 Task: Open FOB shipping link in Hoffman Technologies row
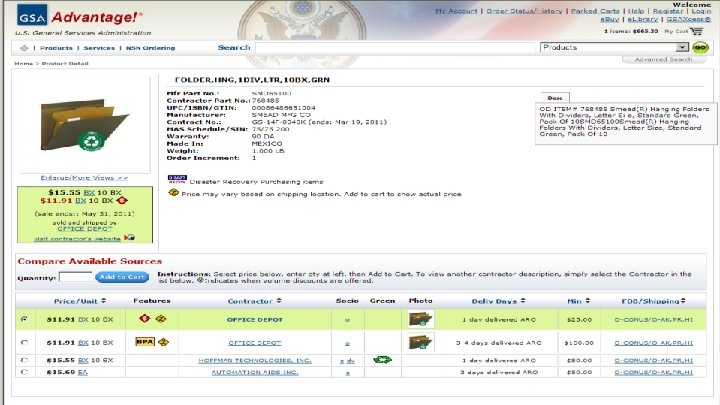(653, 360)
